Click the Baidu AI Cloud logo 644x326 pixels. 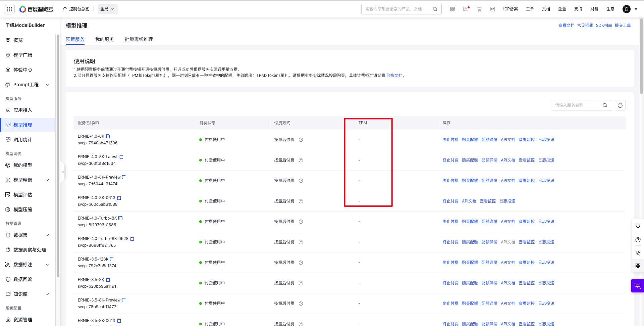tap(36, 9)
